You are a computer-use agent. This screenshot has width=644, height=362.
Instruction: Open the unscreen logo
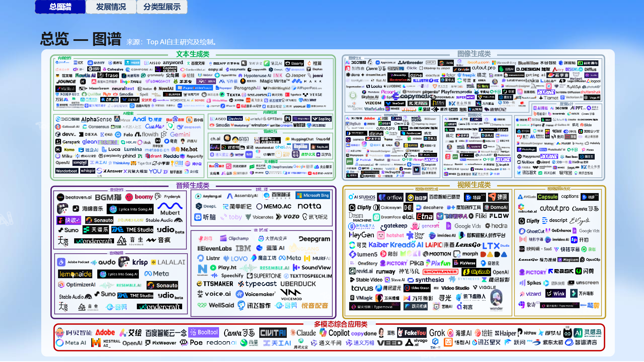(x=583, y=283)
